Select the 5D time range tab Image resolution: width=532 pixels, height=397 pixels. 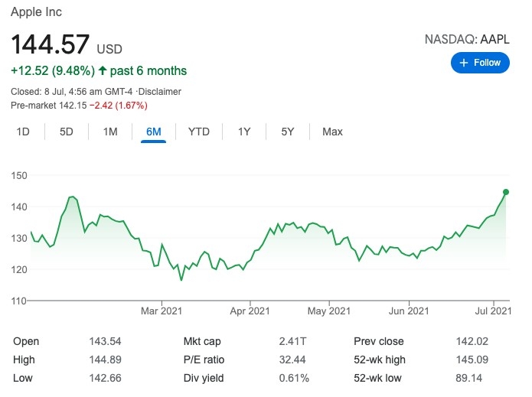click(x=67, y=132)
